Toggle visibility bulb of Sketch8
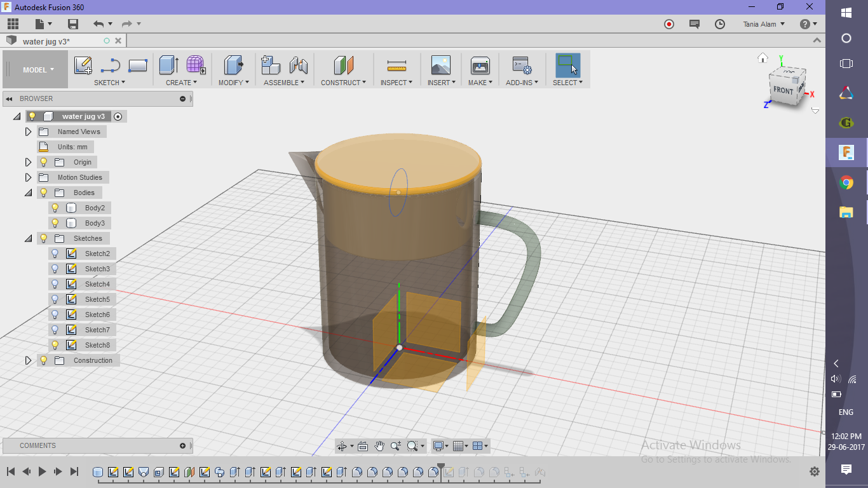 coord(55,345)
